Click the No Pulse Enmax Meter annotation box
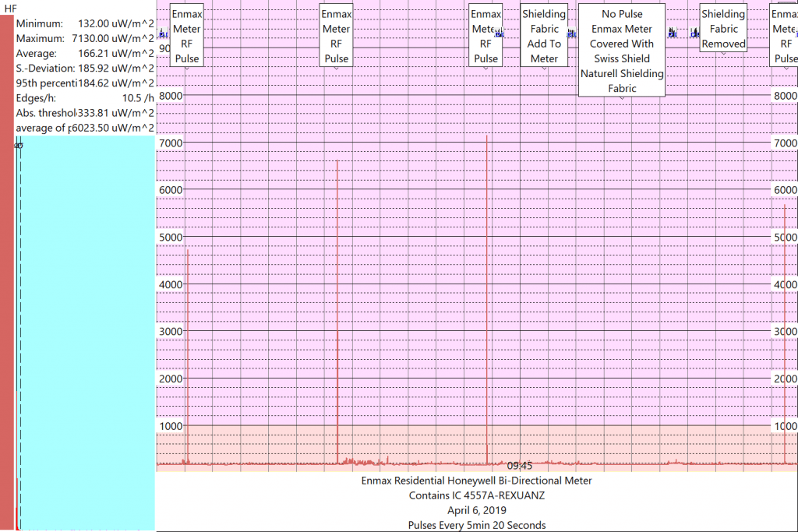 click(x=622, y=51)
